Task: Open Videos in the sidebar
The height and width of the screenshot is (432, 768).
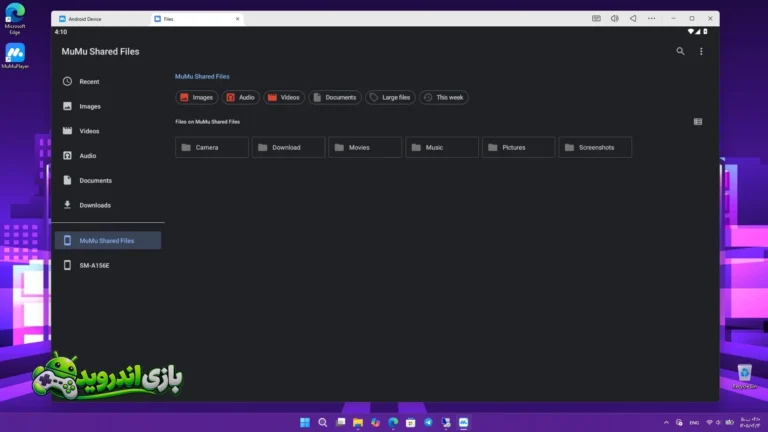Action: [108, 131]
